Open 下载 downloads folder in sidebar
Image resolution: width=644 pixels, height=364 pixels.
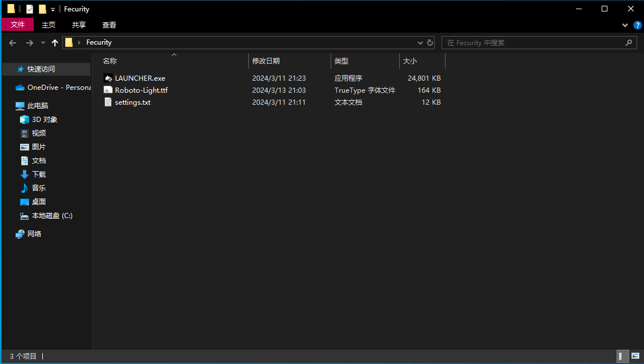pyautogui.click(x=38, y=175)
